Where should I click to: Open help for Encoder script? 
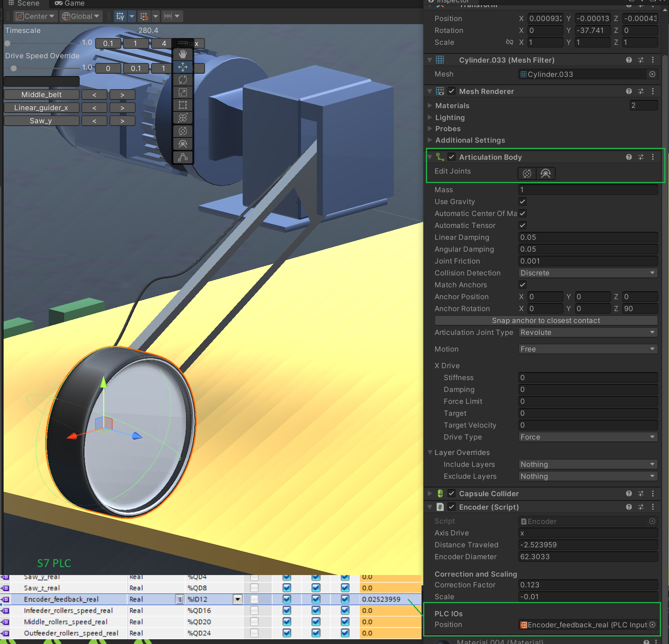[x=629, y=507]
